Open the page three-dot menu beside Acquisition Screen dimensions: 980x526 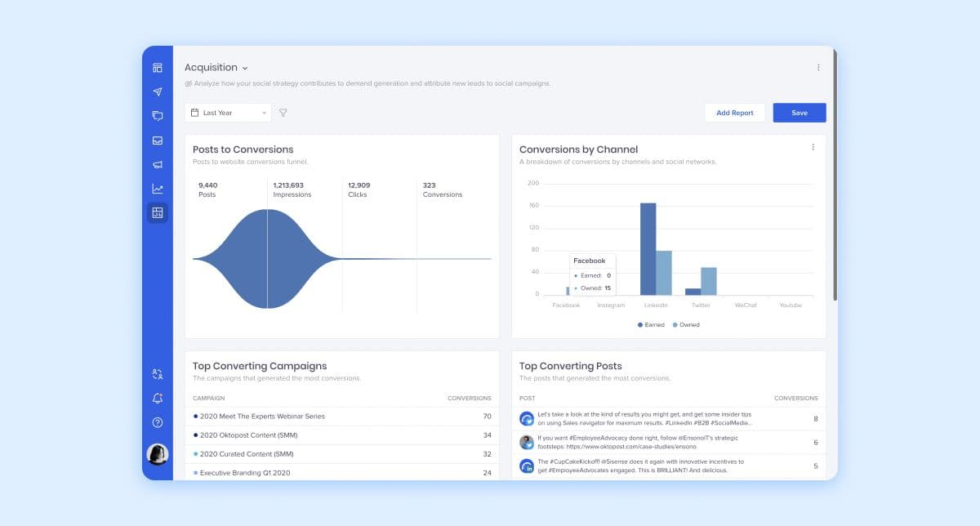tap(818, 68)
